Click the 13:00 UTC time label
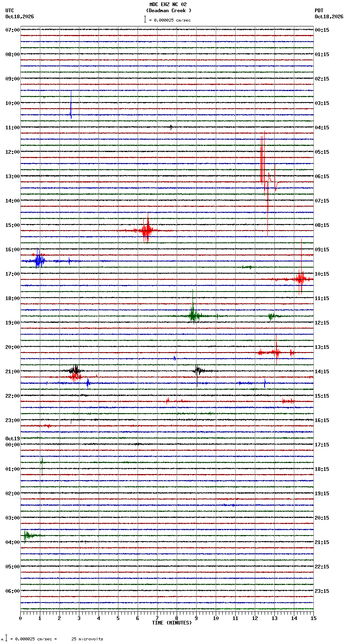This screenshot has height=644, width=346. click(13, 176)
